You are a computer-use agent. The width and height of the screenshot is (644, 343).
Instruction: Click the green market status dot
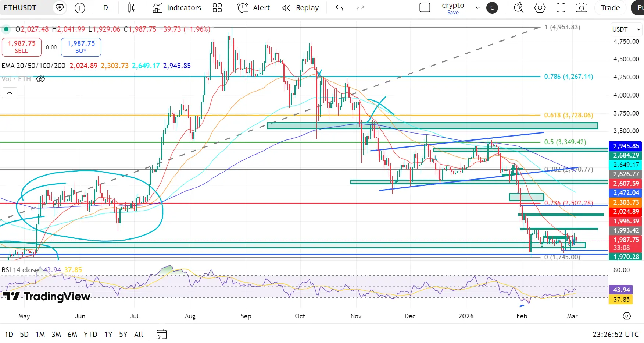point(6,29)
